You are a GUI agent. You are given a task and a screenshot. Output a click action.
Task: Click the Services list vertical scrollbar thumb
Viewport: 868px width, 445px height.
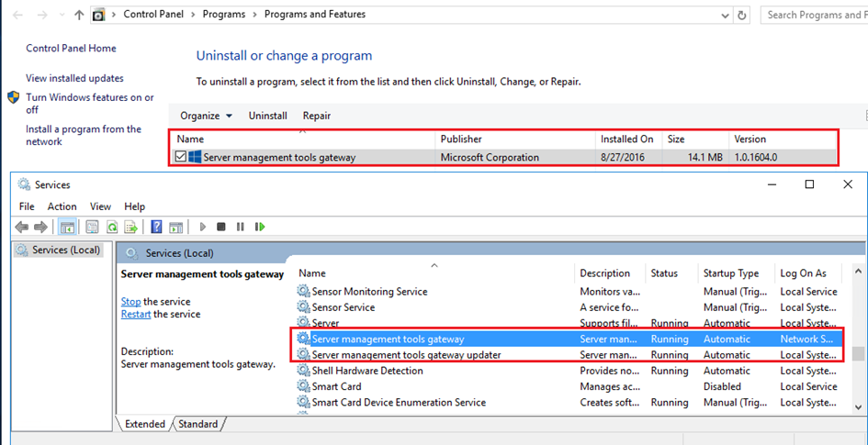(x=858, y=353)
